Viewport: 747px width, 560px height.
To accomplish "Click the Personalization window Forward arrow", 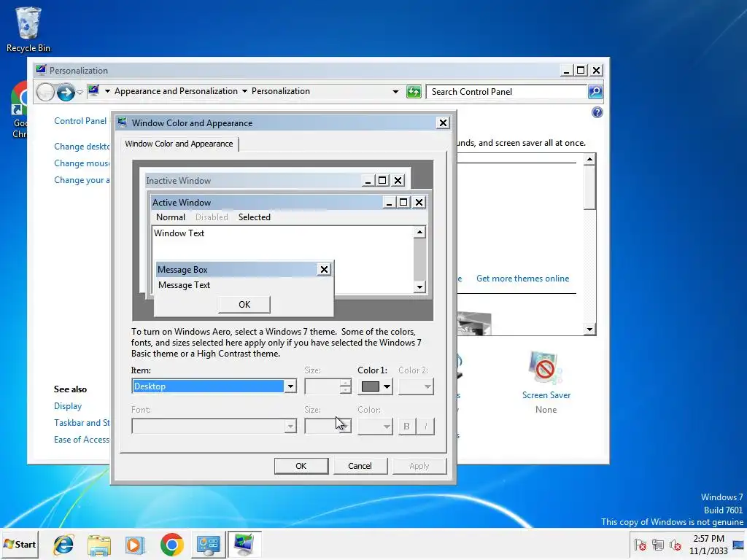I will tap(66, 92).
